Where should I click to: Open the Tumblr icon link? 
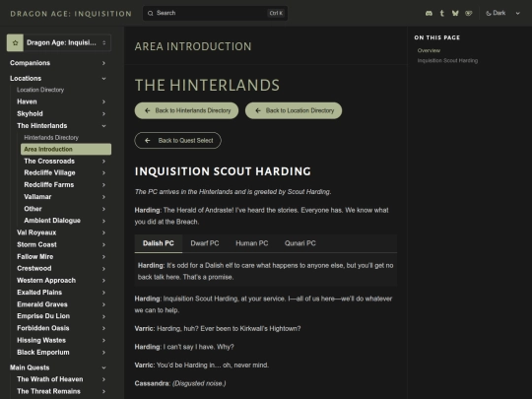[x=441, y=13]
